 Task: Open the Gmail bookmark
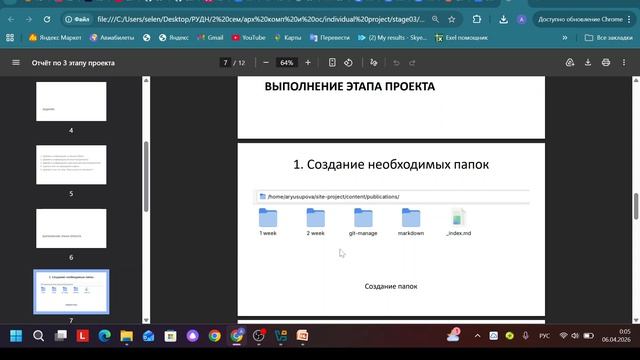(x=210, y=38)
